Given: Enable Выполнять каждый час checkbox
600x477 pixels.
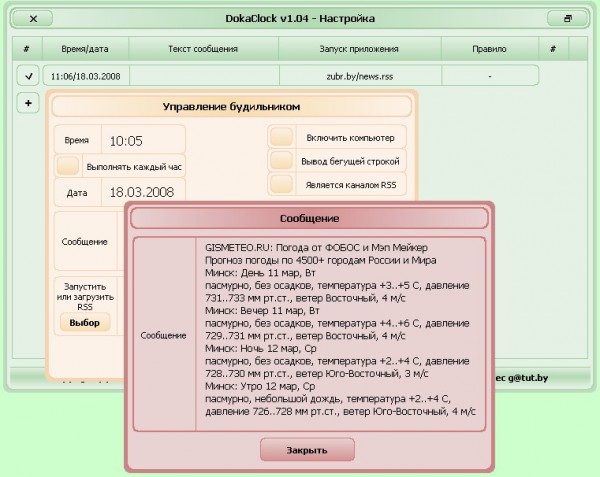Looking at the screenshot, I should tap(68, 166).
